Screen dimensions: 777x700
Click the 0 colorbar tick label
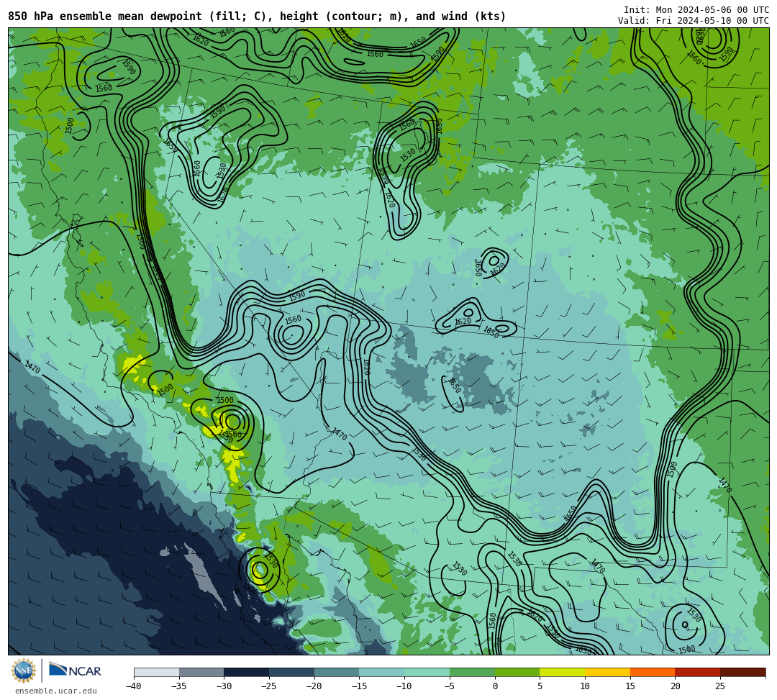pyautogui.click(x=495, y=686)
